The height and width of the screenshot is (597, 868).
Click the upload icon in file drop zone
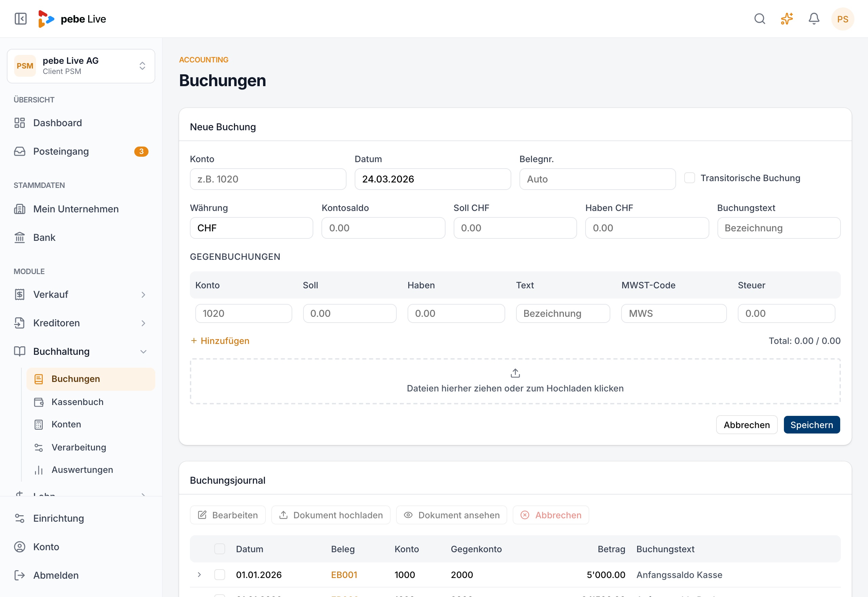(x=515, y=373)
